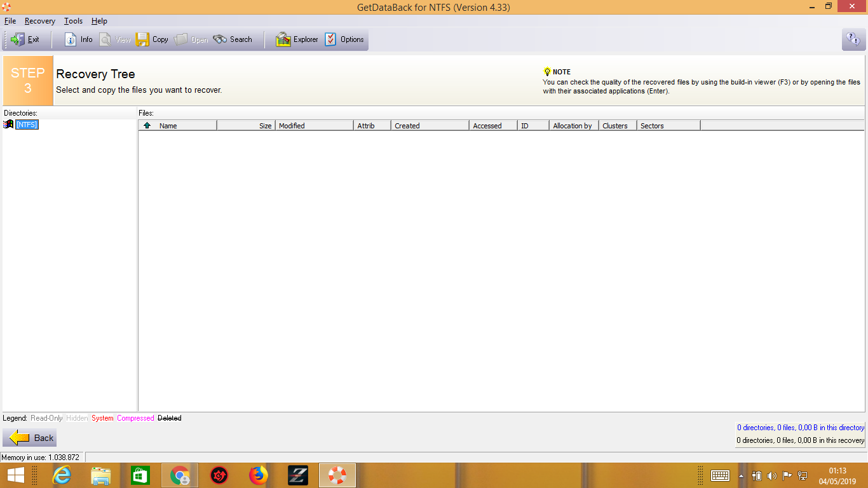Sort by the Attrib column header
The width and height of the screenshot is (868, 488).
point(372,126)
